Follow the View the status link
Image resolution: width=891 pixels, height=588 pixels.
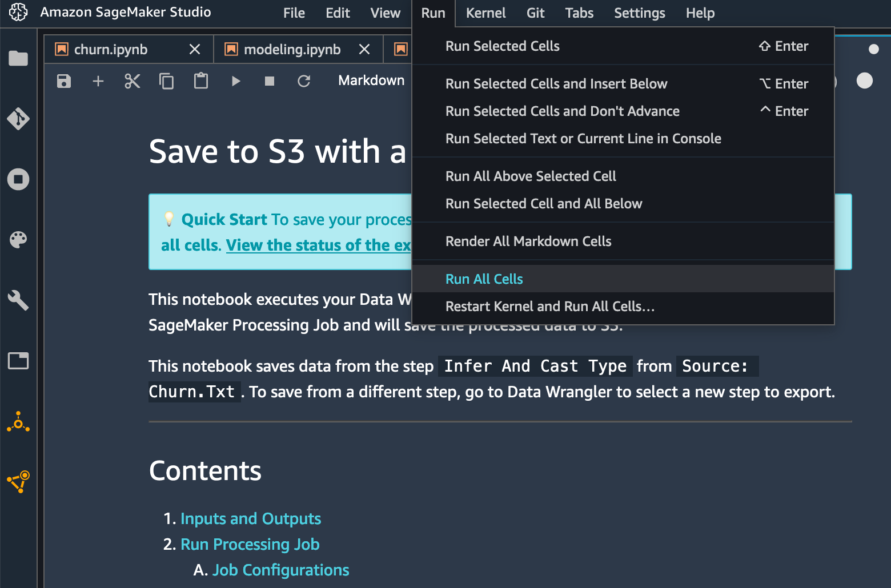pyautogui.click(x=318, y=245)
